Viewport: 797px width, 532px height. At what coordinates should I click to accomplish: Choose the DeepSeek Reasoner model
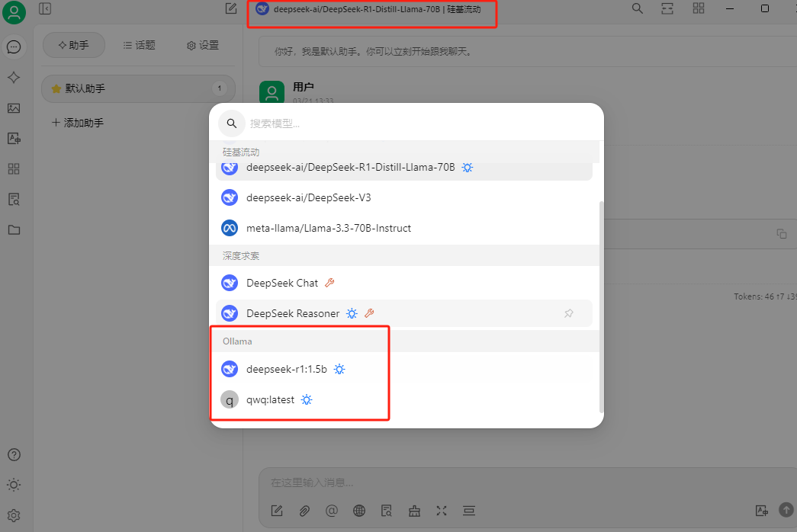tap(404, 313)
